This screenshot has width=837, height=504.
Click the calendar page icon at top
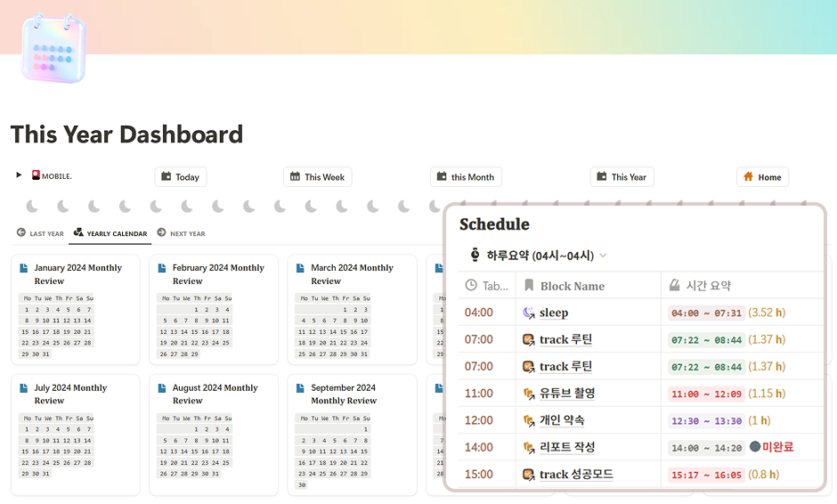[x=53, y=48]
